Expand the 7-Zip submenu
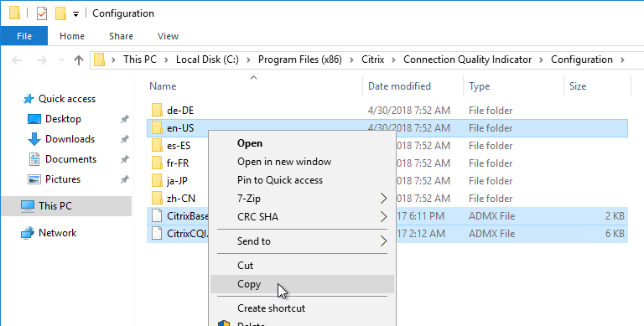The height and width of the screenshot is (326, 644). [302, 199]
